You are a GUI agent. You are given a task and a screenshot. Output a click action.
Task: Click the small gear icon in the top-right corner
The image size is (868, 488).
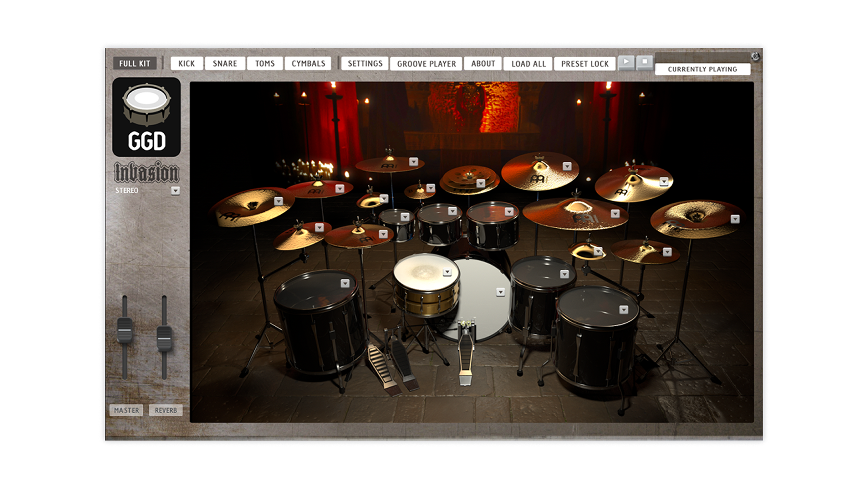pos(755,57)
